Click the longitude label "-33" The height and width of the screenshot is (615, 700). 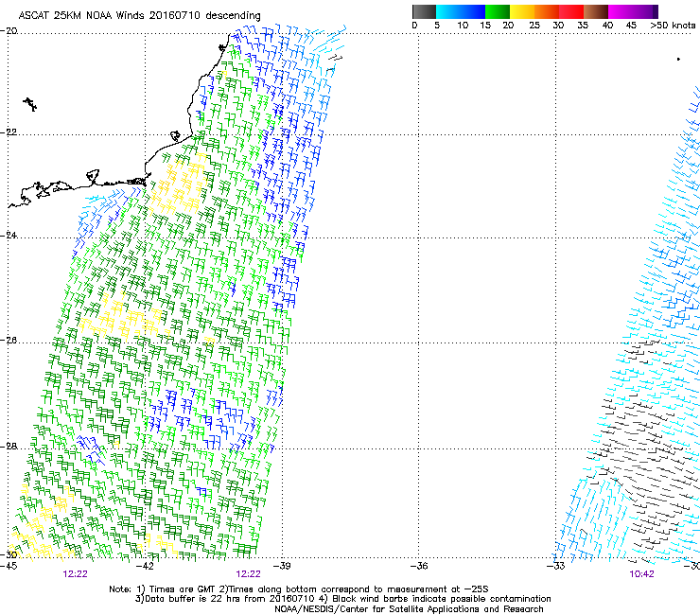[x=556, y=566]
